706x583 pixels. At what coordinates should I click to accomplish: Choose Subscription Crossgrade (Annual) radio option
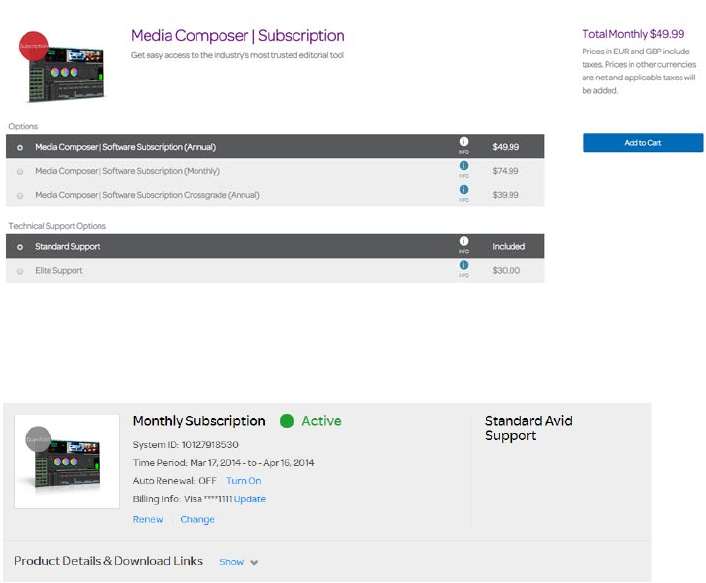pyautogui.click(x=21, y=196)
